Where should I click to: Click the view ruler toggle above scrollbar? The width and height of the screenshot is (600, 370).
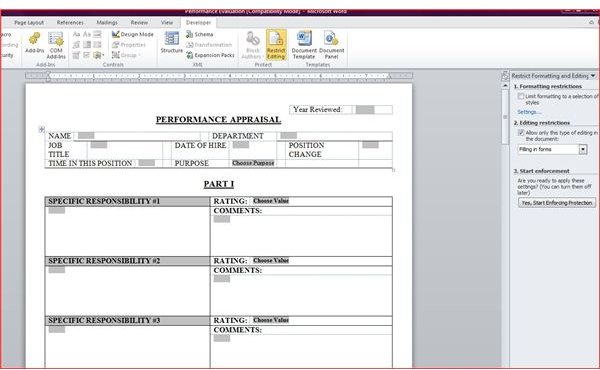(505, 76)
